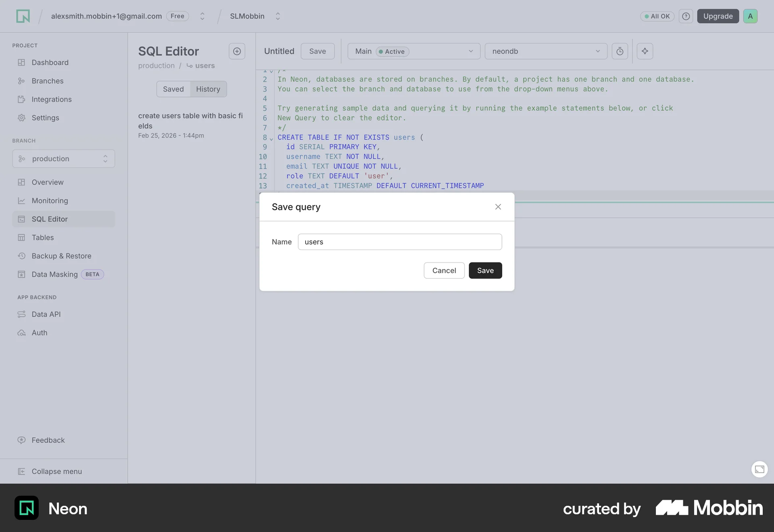
Task: Click the Feedback speech bubble icon
Action: pos(21,440)
